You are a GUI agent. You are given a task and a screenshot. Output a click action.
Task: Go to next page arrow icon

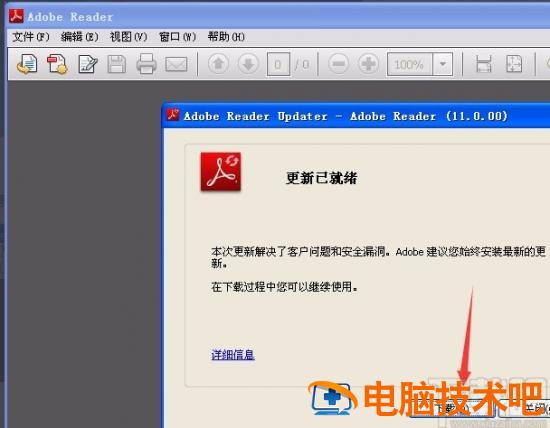[x=248, y=64]
